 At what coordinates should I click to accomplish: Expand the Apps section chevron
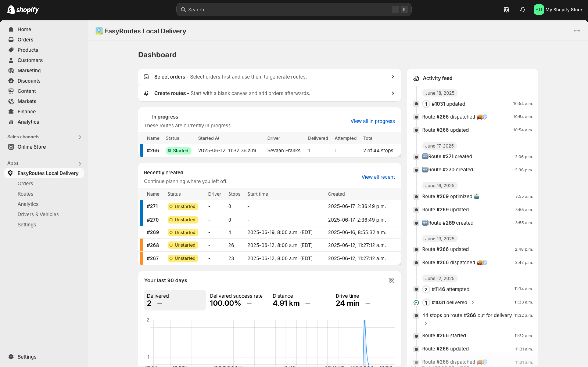[x=80, y=164]
